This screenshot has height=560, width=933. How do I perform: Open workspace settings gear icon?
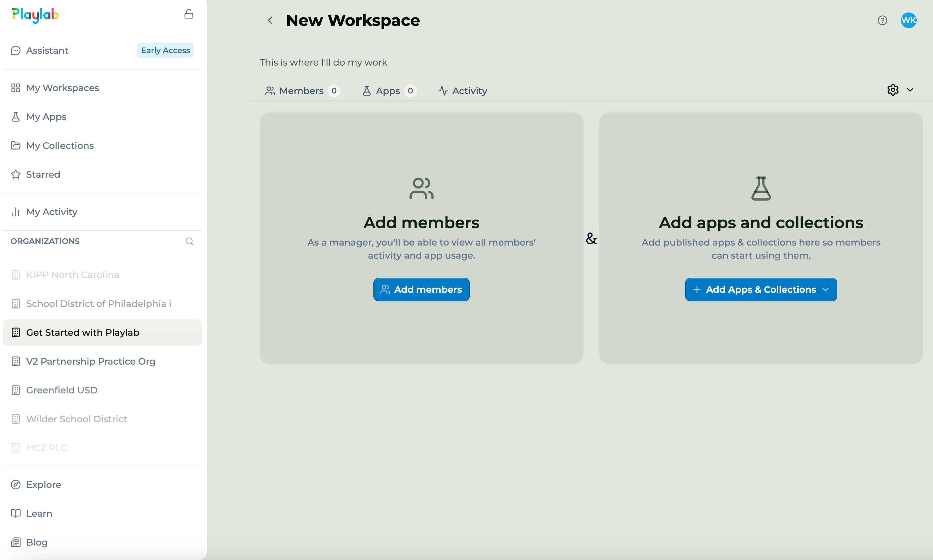click(893, 90)
